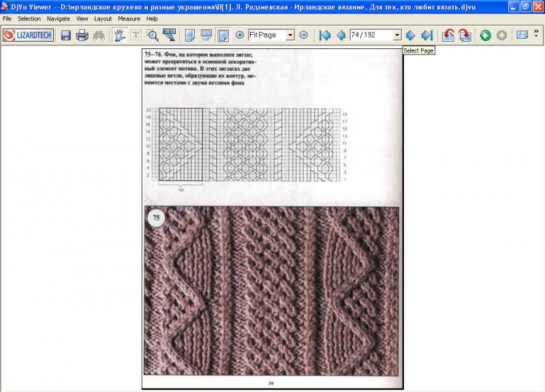Switch to single page layout
Viewport: 545px width, 392px height.
[x=190, y=35]
